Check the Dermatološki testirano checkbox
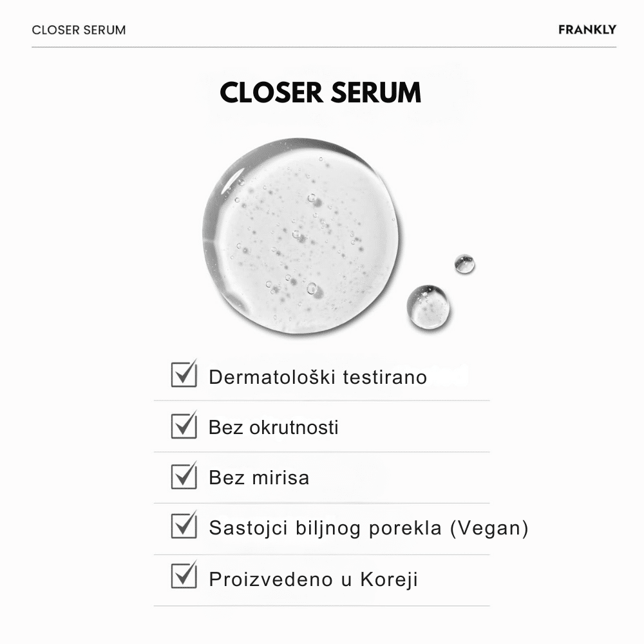Image resolution: width=644 pixels, height=644 pixels. click(x=184, y=375)
